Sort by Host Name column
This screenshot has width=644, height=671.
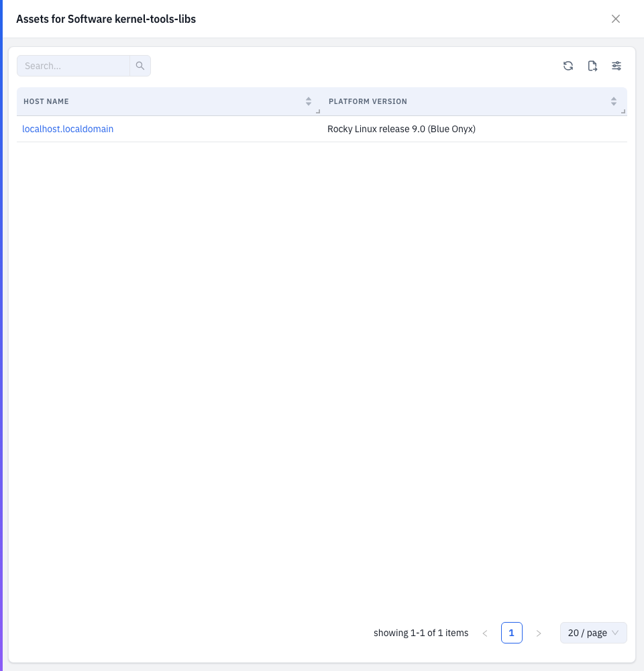click(309, 101)
